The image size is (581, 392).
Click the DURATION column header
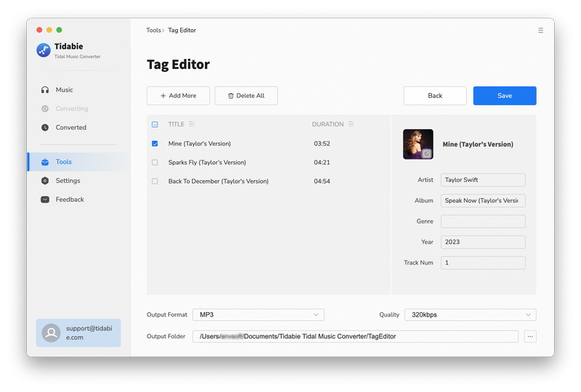328,124
